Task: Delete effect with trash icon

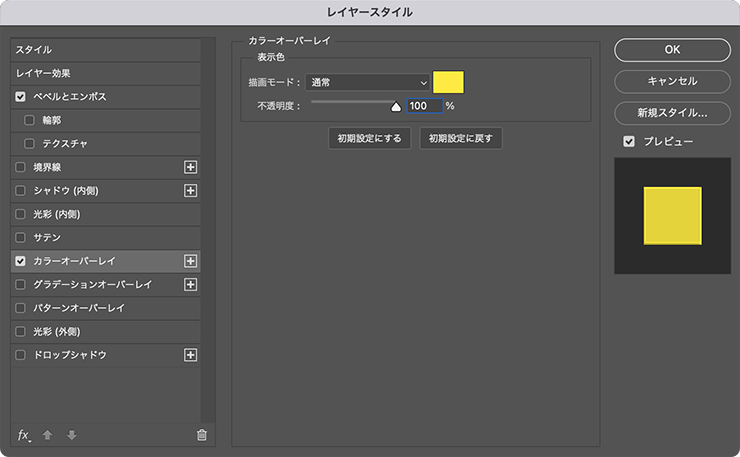Action: [x=202, y=435]
